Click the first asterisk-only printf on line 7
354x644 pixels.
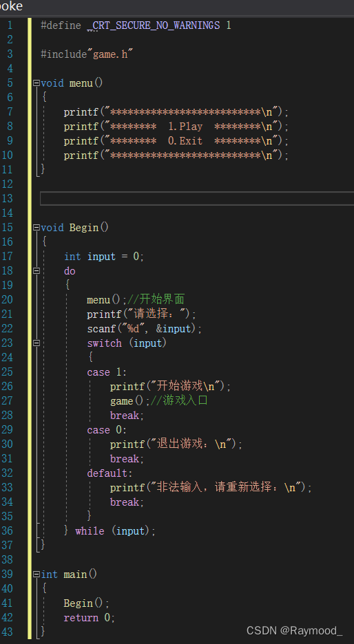click(x=176, y=112)
